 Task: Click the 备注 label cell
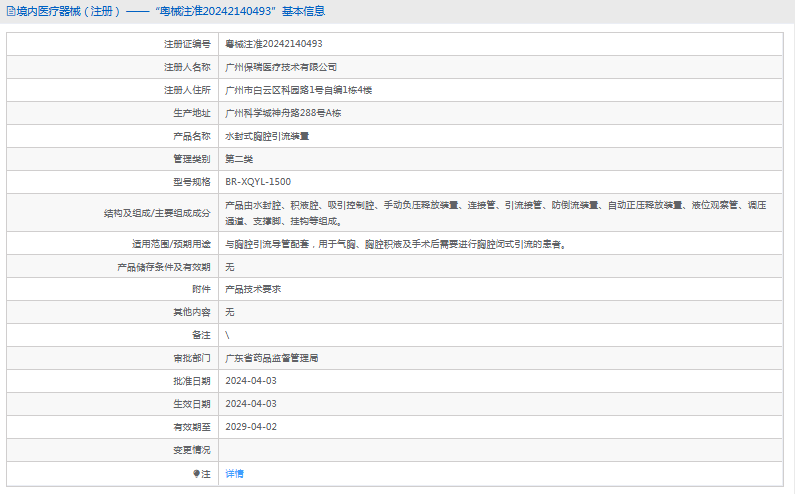(113, 335)
